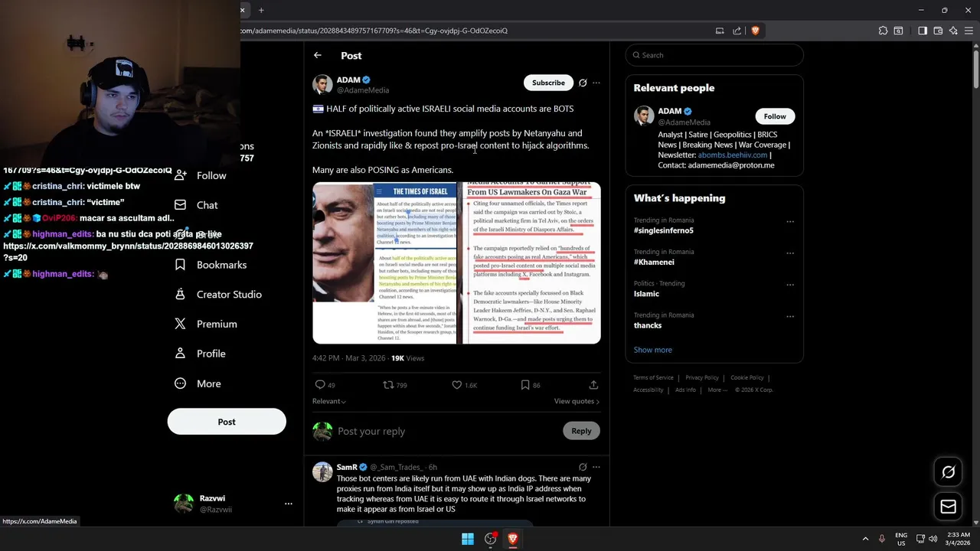Viewport: 980px width, 551px height.
Task: Open Grok icon on SamR's reply
Action: (583, 467)
